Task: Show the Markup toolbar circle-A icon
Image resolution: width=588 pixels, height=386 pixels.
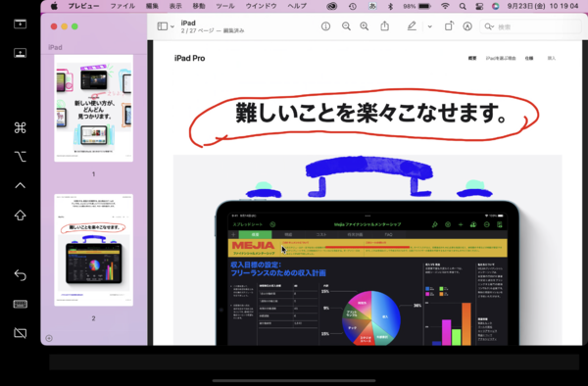Action: coord(467,26)
